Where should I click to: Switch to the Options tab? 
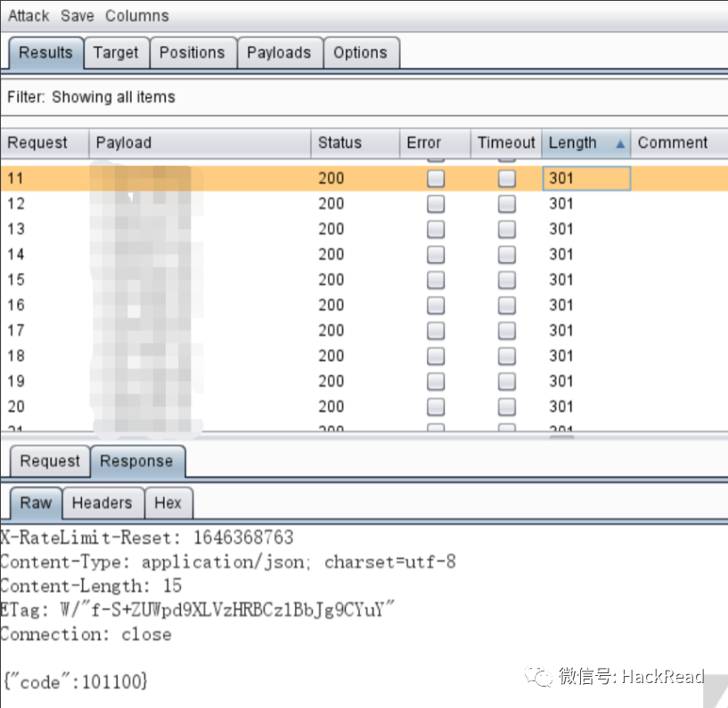coord(361,53)
